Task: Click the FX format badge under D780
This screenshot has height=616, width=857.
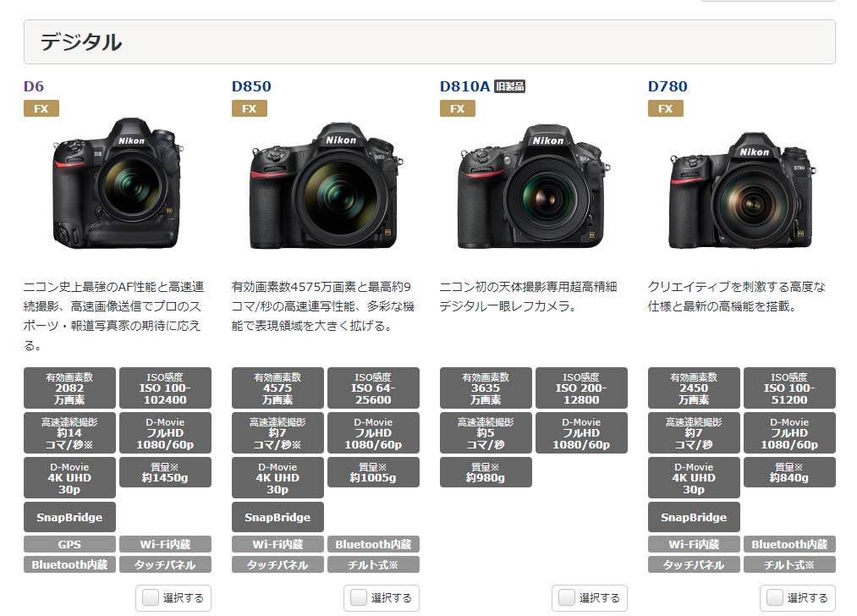Action: [666, 108]
